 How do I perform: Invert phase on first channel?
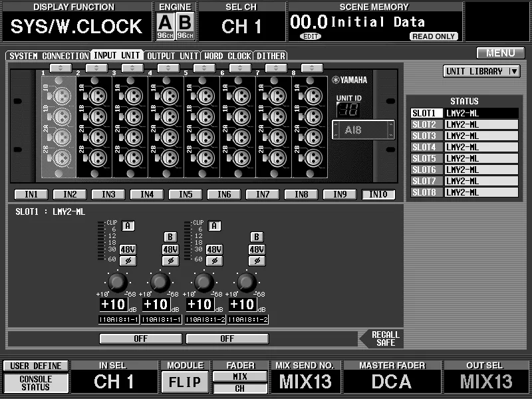[x=128, y=261]
